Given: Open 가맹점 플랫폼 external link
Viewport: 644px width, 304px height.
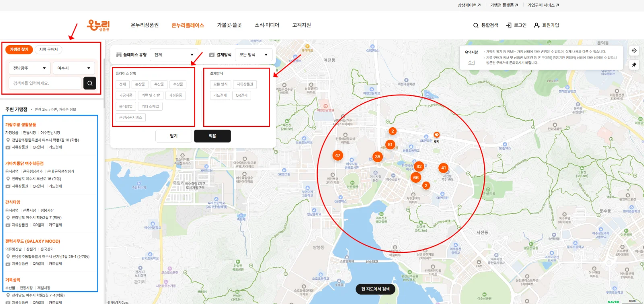Looking at the screenshot, I should tap(504, 5).
